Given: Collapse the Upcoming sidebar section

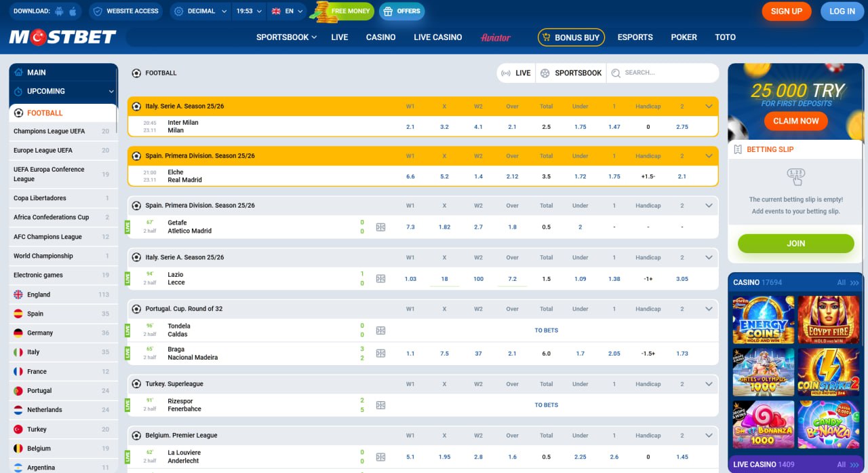Looking at the screenshot, I should [111, 92].
